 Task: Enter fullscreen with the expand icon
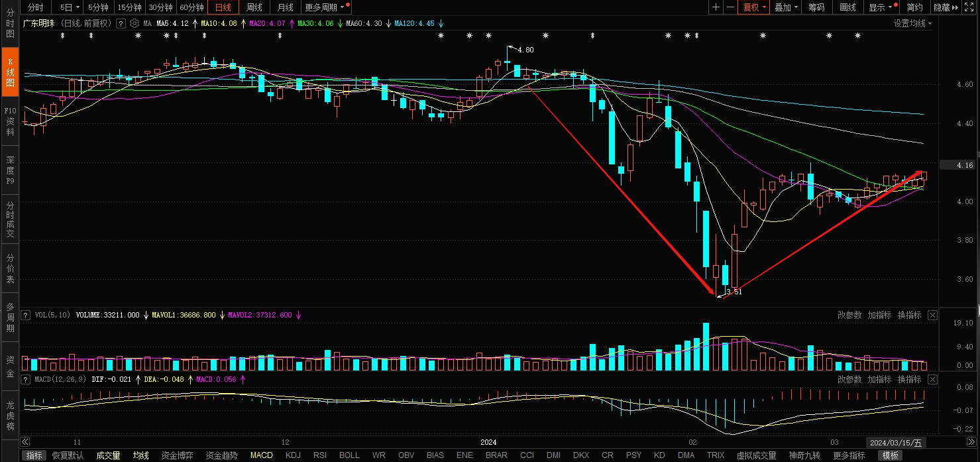[x=971, y=7]
